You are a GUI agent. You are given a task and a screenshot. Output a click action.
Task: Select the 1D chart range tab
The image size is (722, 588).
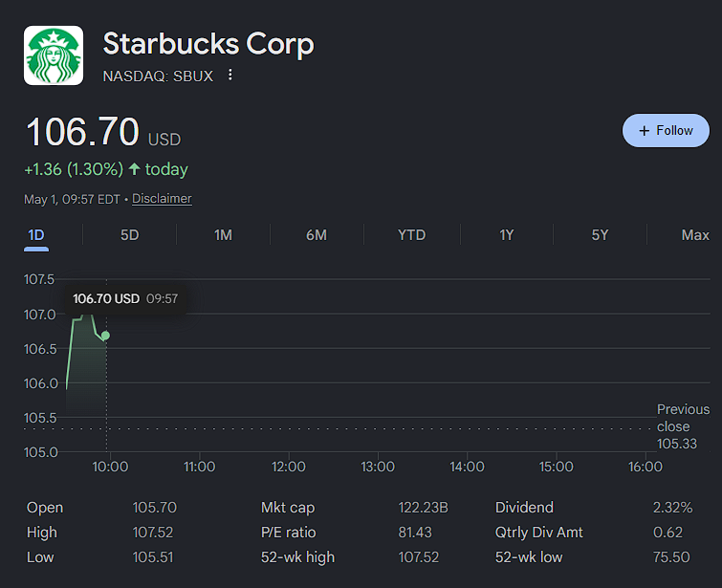36,235
